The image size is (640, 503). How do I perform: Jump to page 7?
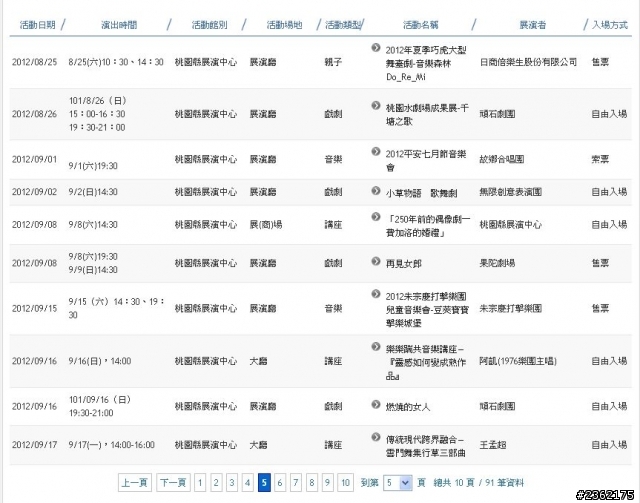296,483
